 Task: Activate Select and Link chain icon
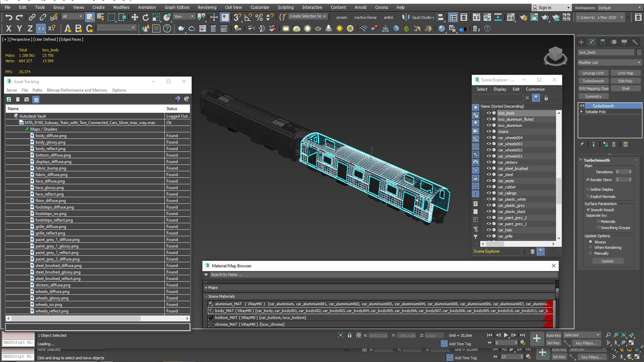click(32, 17)
